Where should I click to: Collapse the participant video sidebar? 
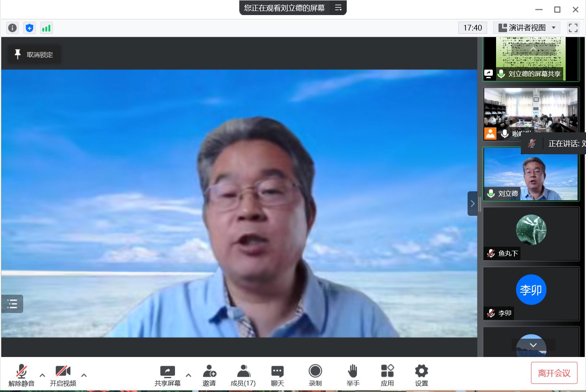coord(472,204)
